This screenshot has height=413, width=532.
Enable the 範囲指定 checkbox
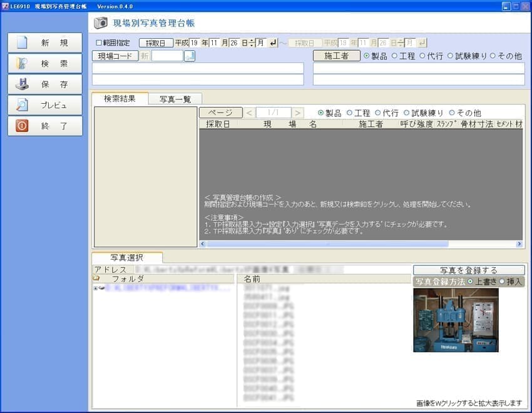point(98,43)
